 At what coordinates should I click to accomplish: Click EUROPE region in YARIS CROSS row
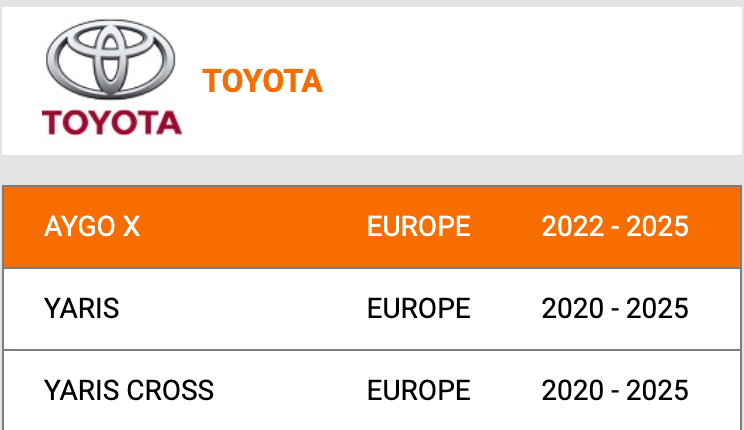(x=418, y=390)
